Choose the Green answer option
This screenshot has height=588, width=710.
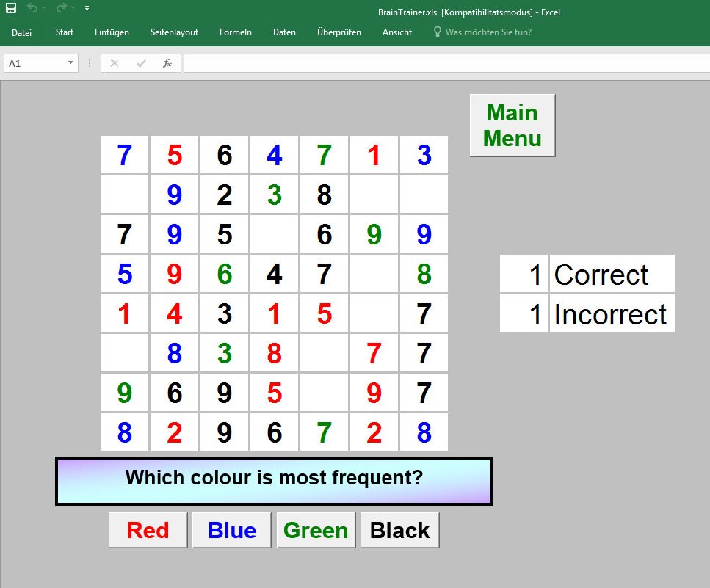point(316,530)
